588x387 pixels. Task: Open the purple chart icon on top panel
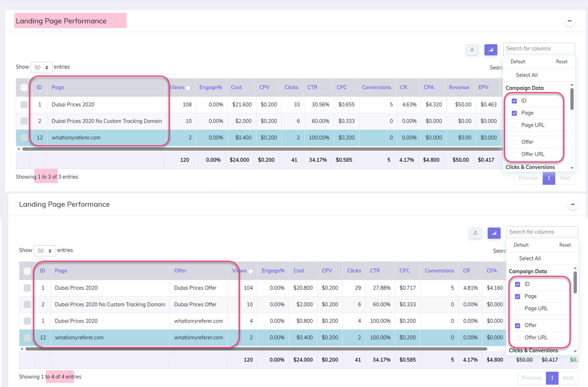[490, 49]
